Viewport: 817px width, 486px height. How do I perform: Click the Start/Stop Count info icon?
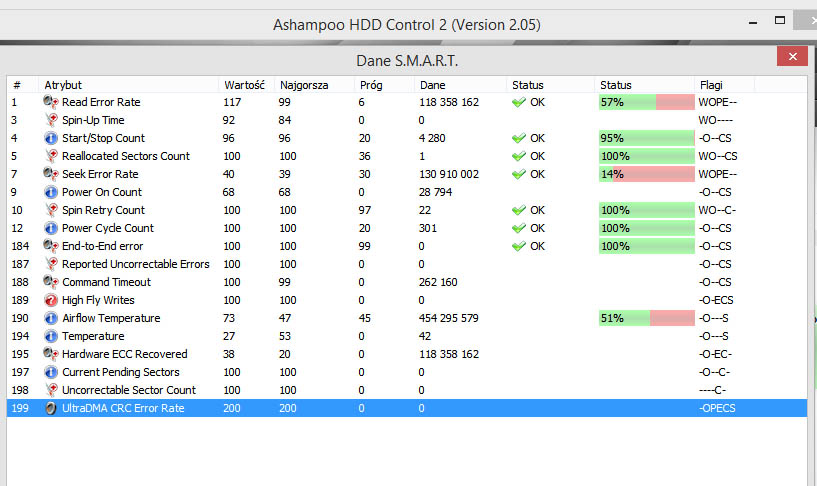(51, 138)
